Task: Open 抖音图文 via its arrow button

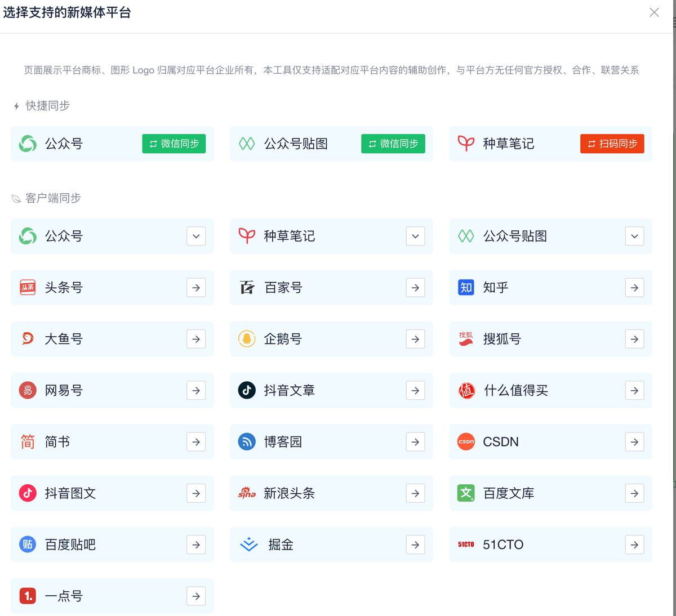Action: (x=196, y=493)
